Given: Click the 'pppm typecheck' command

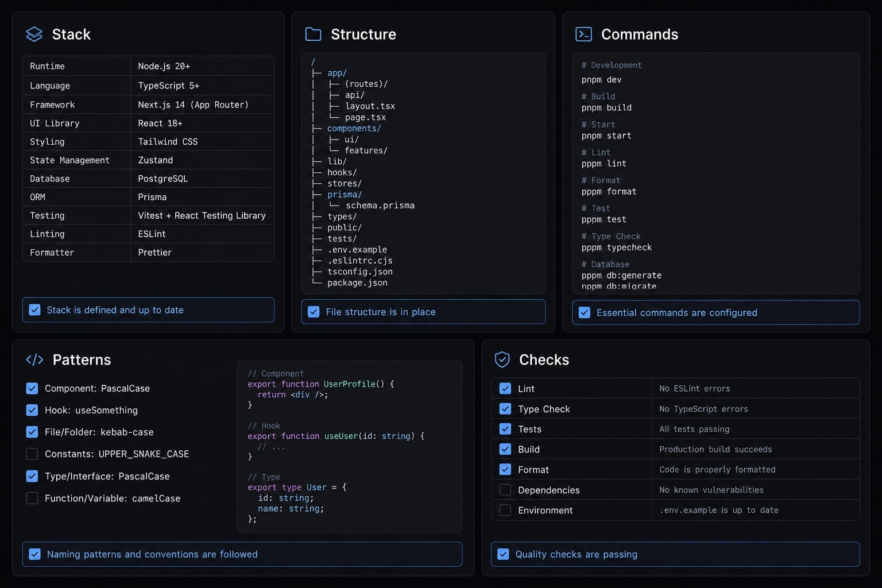Looking at the screenshot, I should pyautogui.click(x=617, y=247).
